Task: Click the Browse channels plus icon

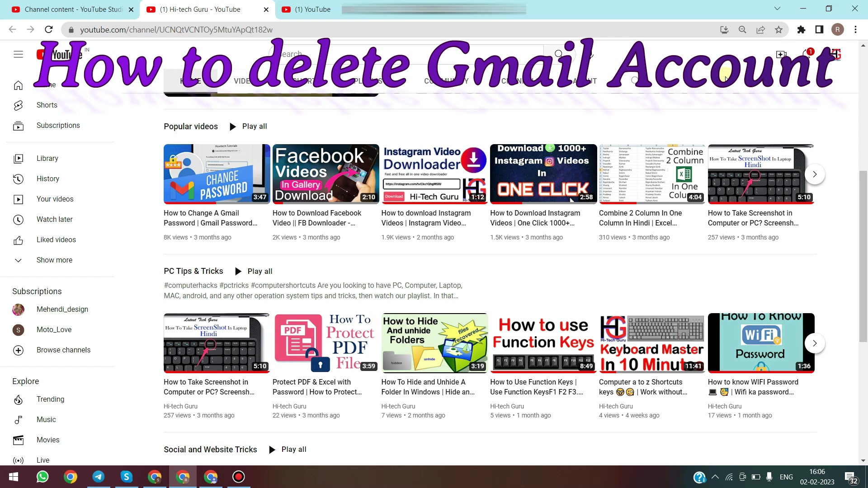Action: pos(18,350)
